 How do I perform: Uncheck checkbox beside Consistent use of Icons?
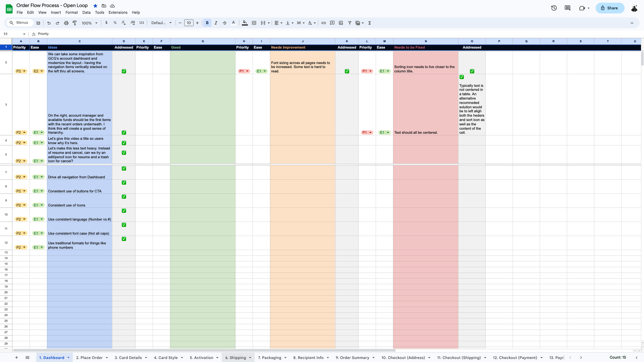point(124,197)
